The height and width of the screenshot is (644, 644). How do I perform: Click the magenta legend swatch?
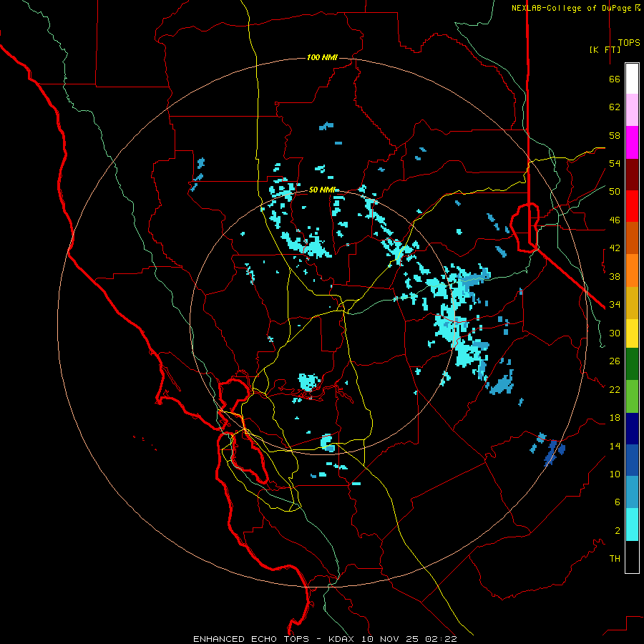click(x=632, y=142)
